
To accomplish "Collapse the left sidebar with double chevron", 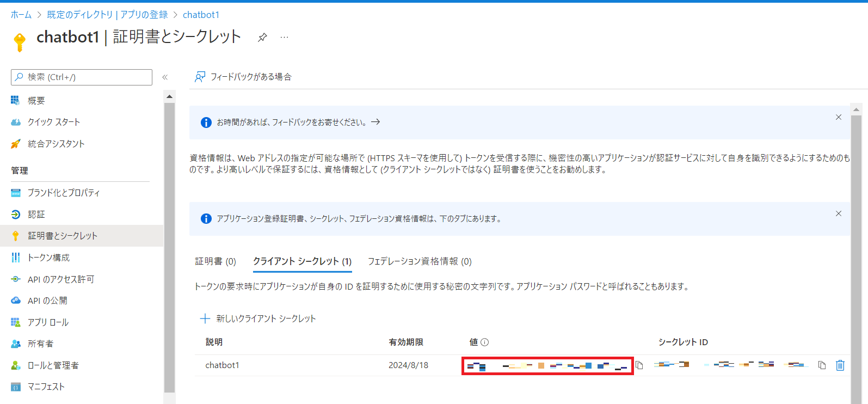I will [x=165, y=77].
